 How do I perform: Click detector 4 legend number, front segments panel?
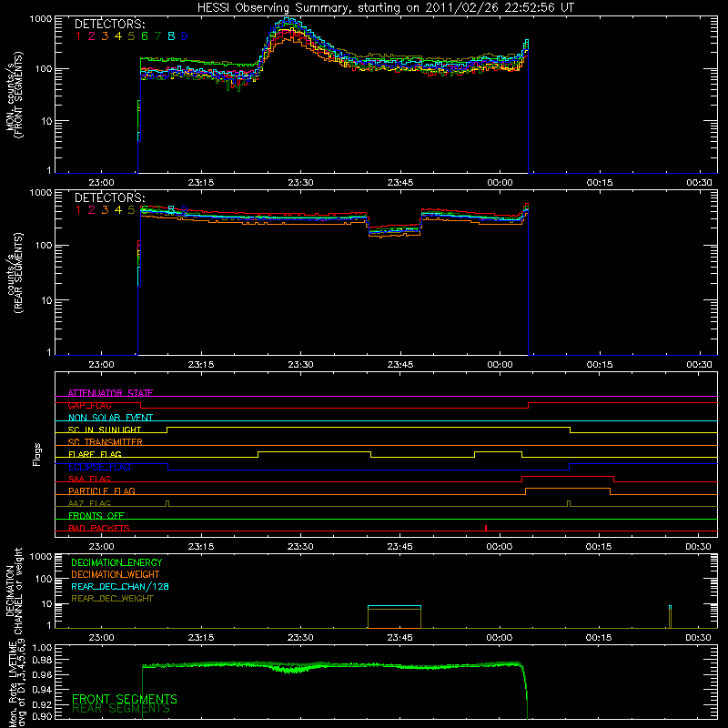[x=118, y=36]
